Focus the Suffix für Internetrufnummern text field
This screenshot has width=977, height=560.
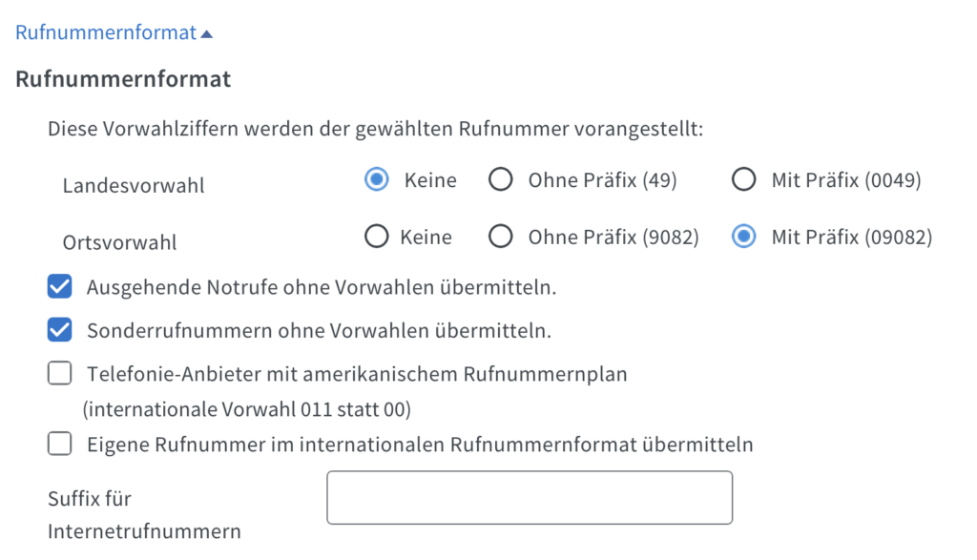pos(529,497)
